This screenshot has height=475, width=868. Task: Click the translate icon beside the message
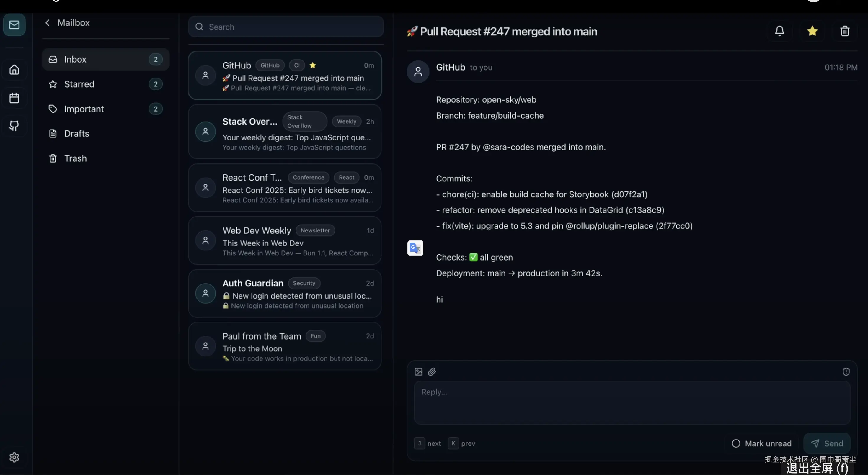[415, 248]
